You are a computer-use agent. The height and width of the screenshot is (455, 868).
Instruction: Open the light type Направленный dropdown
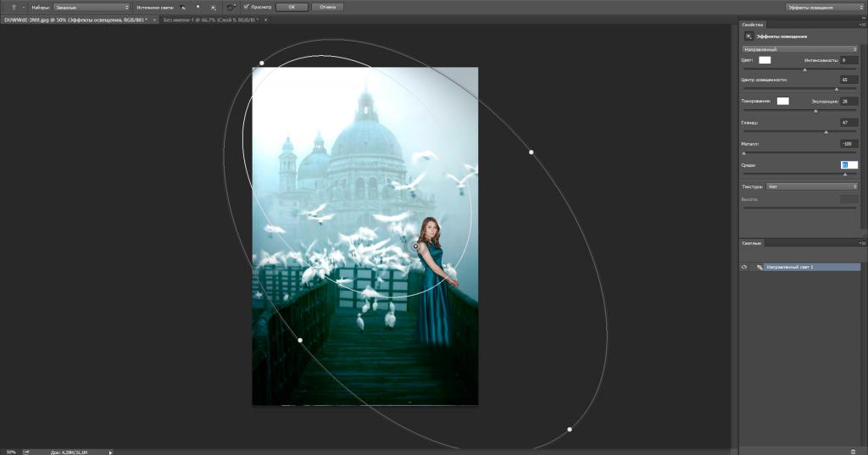point(799,49)
